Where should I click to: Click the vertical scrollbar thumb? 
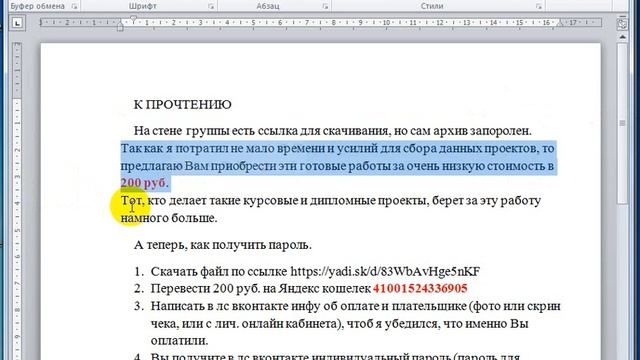click(x=622, y=123)
